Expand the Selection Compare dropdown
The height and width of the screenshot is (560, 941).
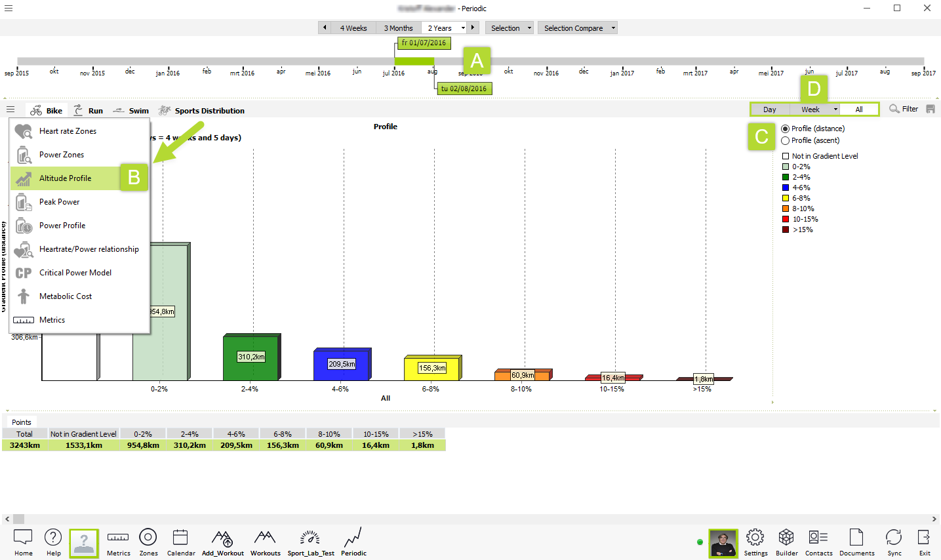(x=613, y=28)
